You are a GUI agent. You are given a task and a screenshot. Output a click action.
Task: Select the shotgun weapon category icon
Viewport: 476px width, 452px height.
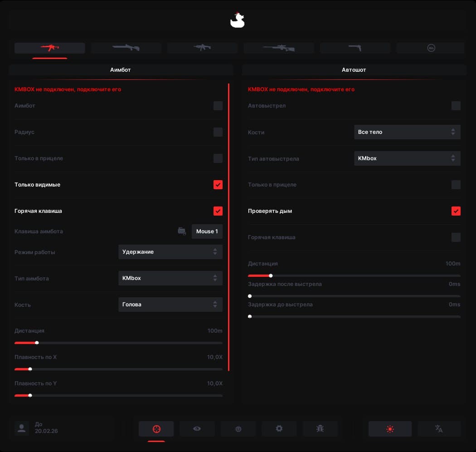(x=126, y=48)
